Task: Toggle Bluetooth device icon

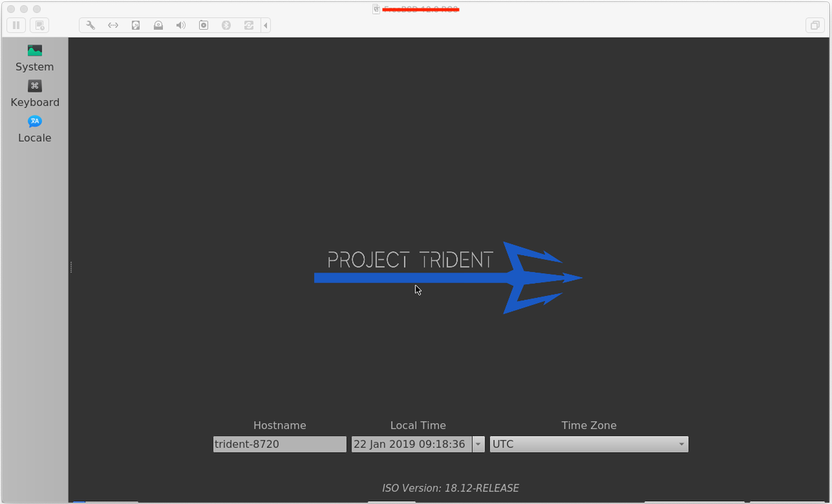Action: (225, 26)
